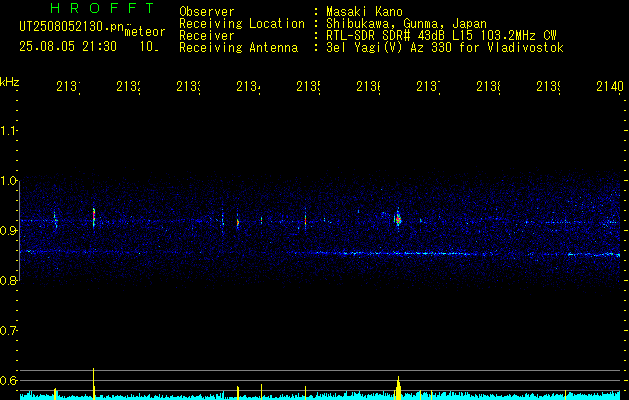Click the 0.6 frequency axis label
The image size is (629, 400).
pyautogui.click(x=8, y=380)
